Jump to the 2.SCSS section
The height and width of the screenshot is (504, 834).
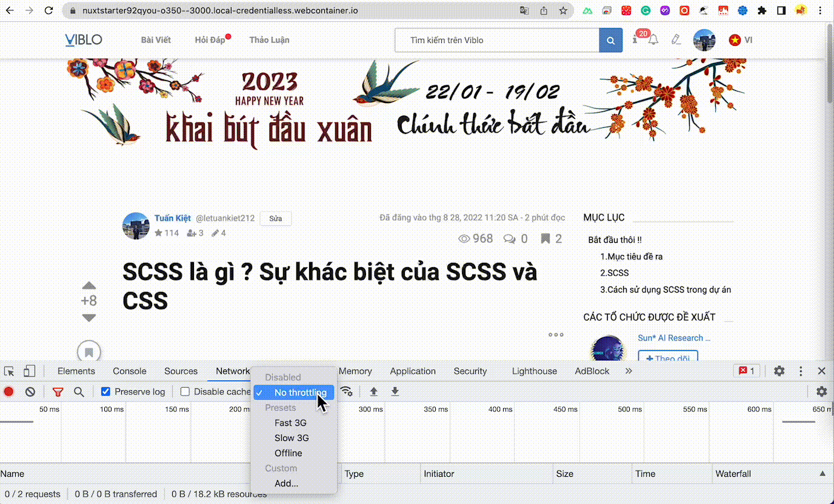[x=614, y=273]
